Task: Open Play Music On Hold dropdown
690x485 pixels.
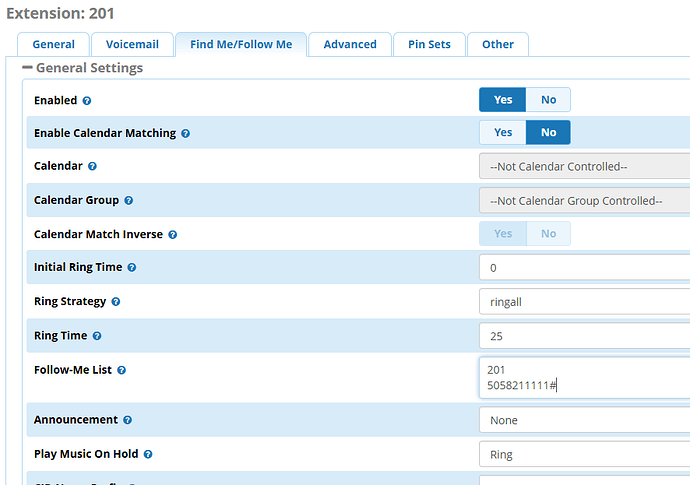Action: click(584, 455)
